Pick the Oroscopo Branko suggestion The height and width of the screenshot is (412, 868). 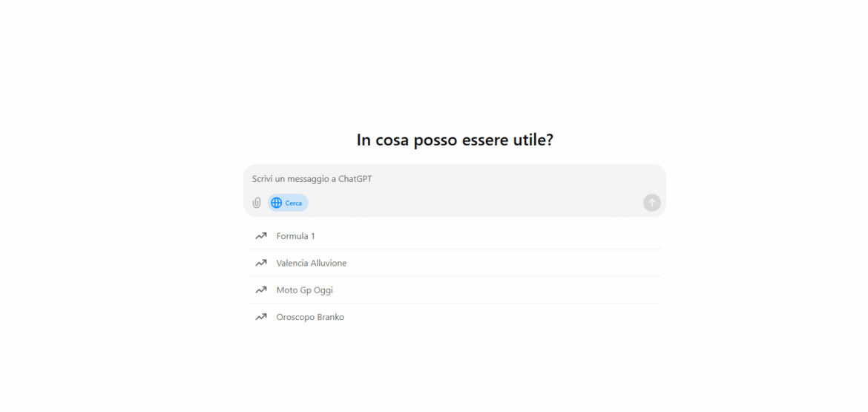point(310,317)
